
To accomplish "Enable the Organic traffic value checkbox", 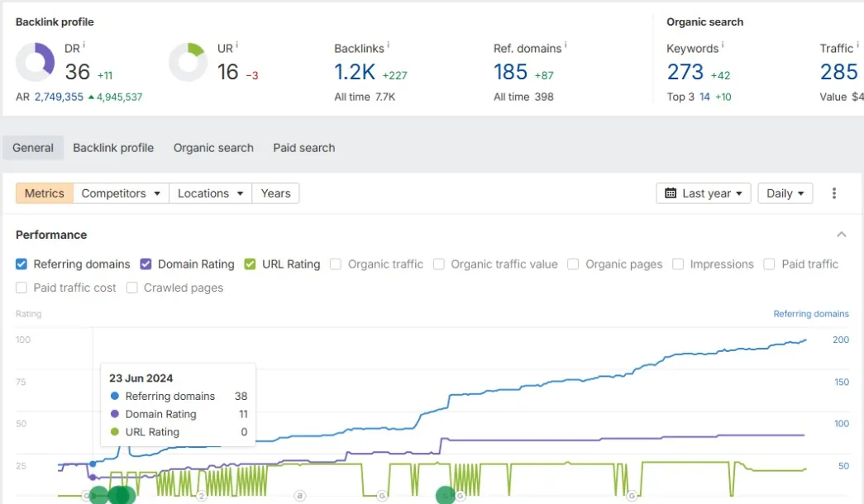I will [x=438, y=264].
